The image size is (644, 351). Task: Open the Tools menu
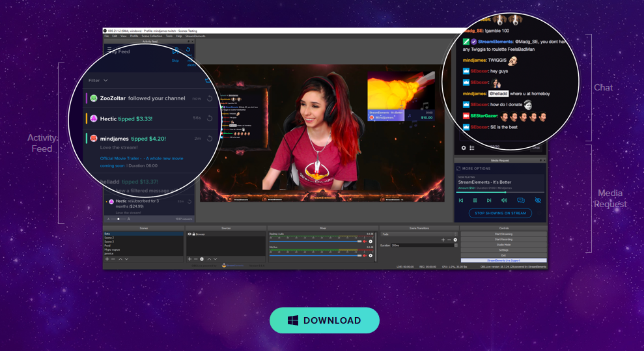pos(169,36)
